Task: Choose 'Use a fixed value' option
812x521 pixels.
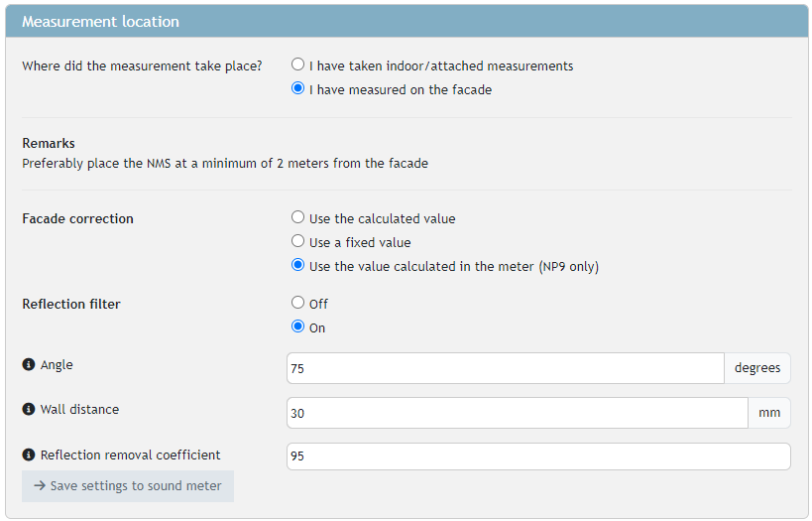Action: coord(297,242)
